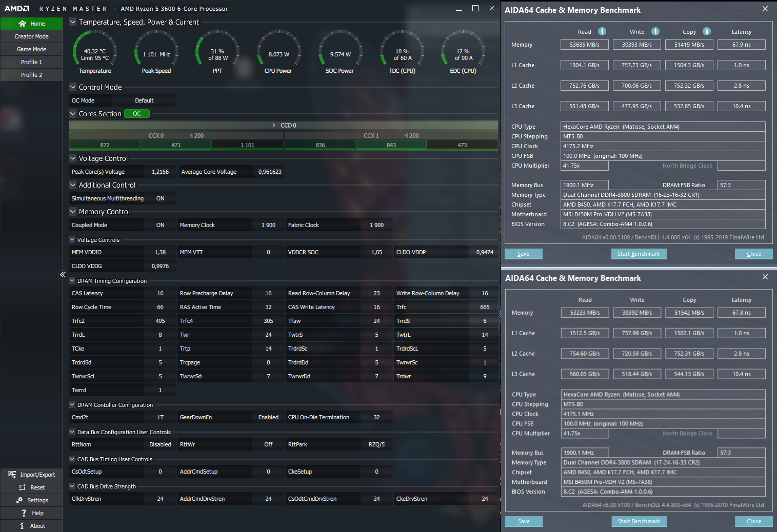Click CPU On-Die Termination value 32
Screen dimensions: 777x532
[376, 417]
